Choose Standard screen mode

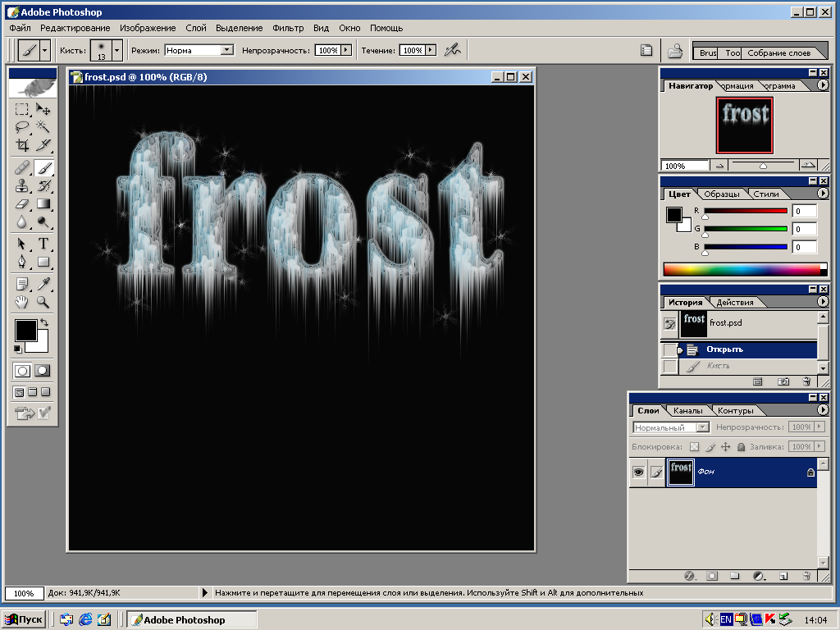19,392
